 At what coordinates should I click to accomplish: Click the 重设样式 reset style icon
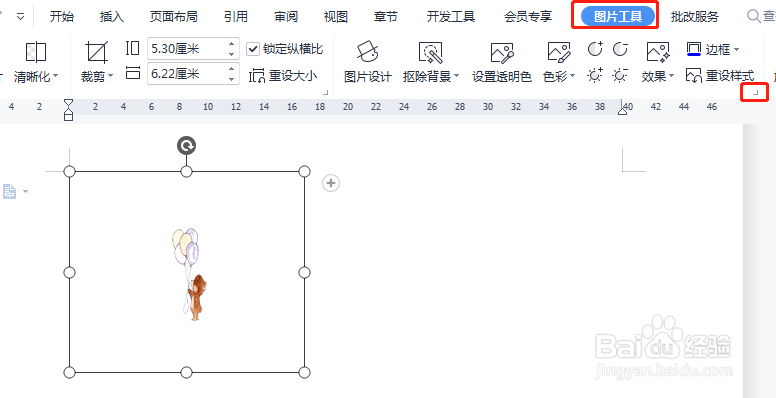click(694, 75)
